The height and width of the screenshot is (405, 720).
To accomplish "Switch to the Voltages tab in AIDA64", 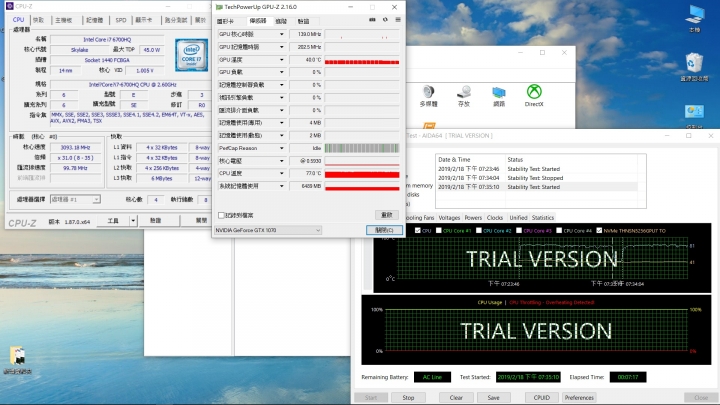I will [449, 218].
